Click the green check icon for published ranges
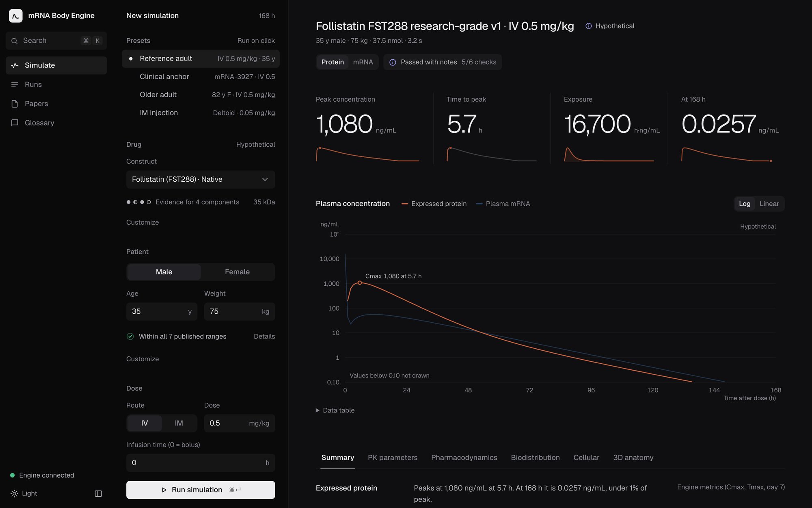The height and width of the screenshot is (508, 812). click(x=130, y=336)
